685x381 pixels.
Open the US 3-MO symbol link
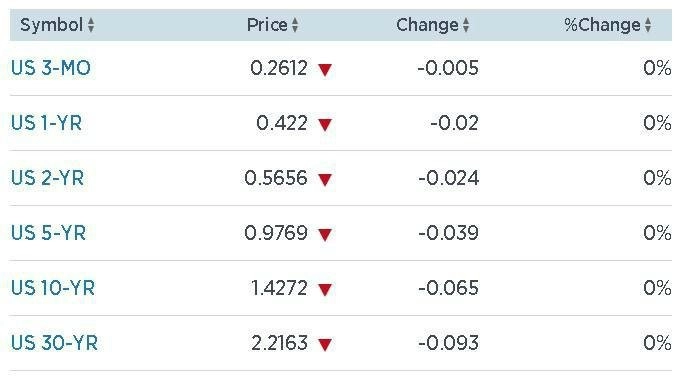coord(51,68)
